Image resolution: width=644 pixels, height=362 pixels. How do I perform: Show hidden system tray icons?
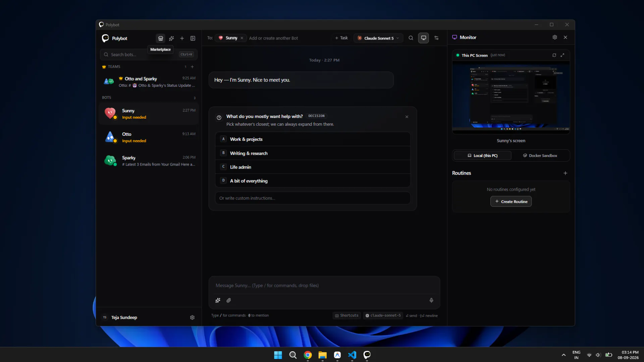563,355
